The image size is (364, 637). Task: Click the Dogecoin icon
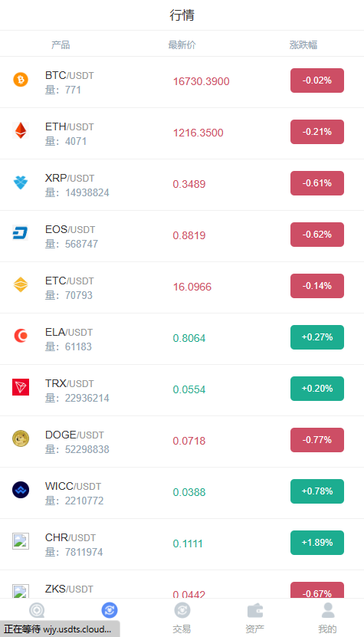pos(21,438)
